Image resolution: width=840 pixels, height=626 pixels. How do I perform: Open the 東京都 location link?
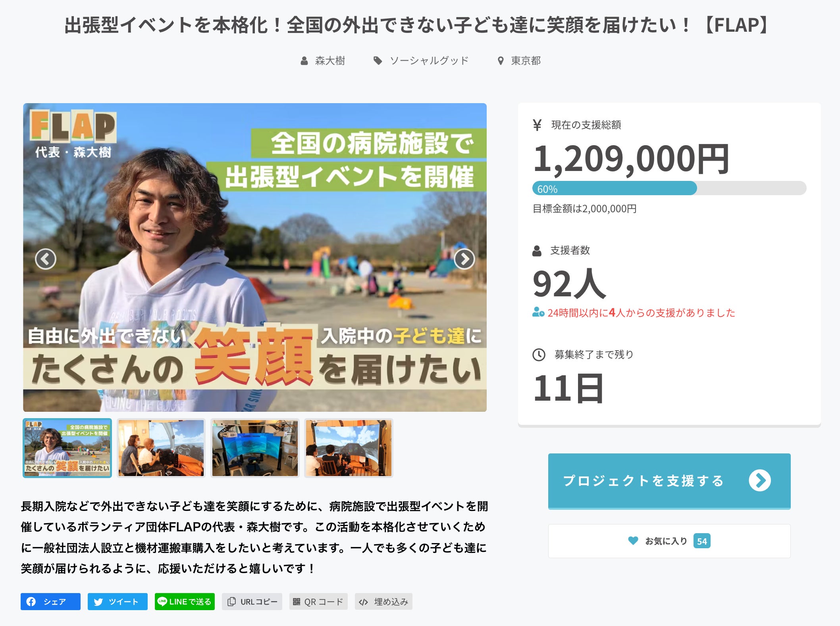click(526, 61)
